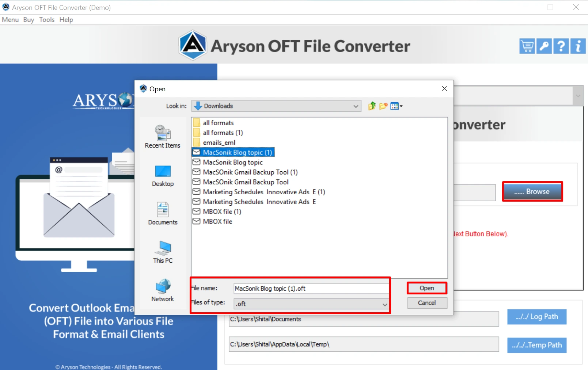Open the Menu menu
The image size is (588, 370).
(10, 20)
